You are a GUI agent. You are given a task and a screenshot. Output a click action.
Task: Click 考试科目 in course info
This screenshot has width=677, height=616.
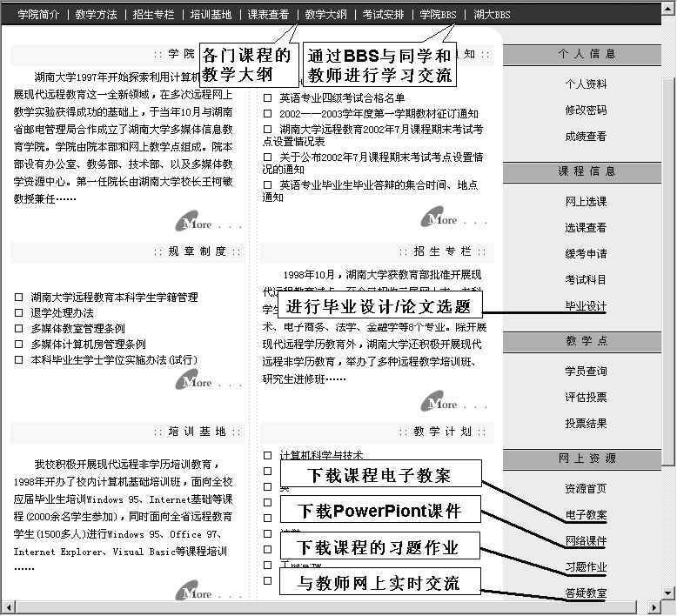pyautogui.click(x=586, y=279)
